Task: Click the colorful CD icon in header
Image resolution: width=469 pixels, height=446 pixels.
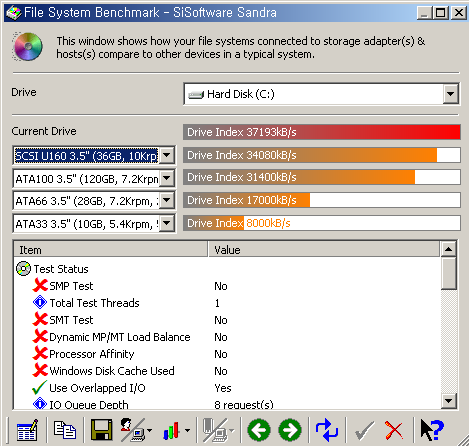Action: pos(28,46)
